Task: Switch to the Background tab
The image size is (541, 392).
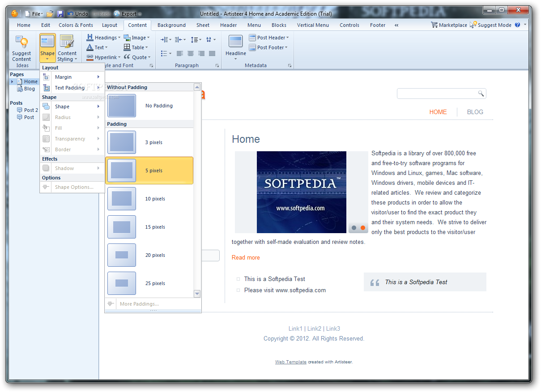Action: point(171,25)
